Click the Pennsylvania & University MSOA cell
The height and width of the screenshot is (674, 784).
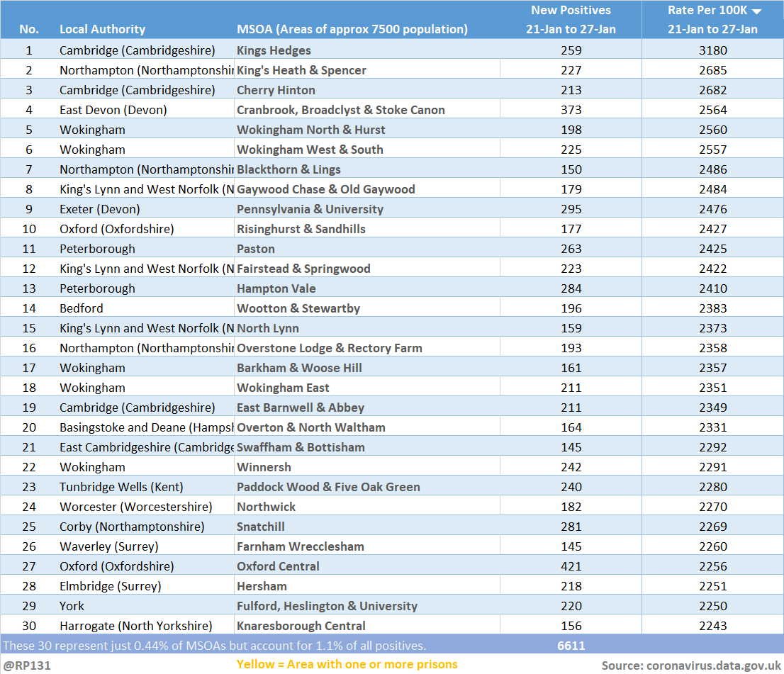click(310, 209)
